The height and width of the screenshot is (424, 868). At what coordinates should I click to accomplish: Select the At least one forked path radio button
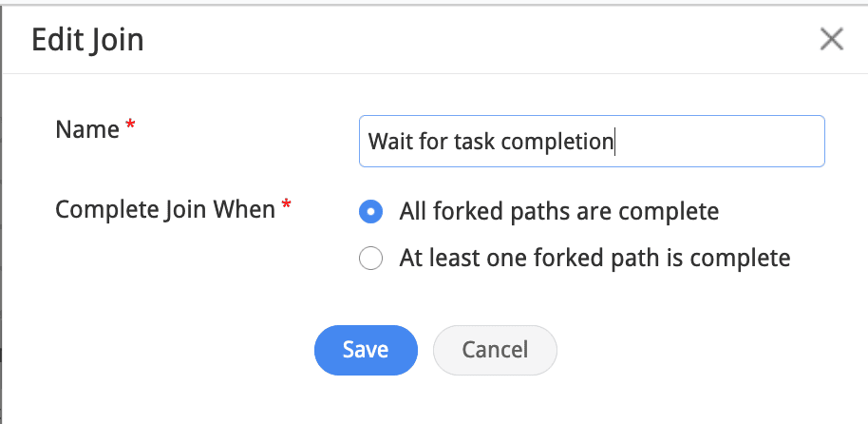(x=371, y=258)
